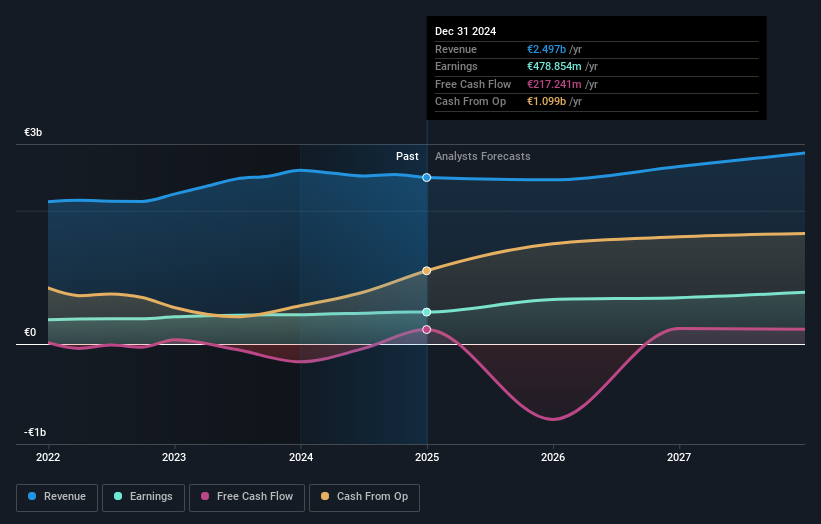Screen dimensions: 821x524
Task: Click the Dec 31 2024 tooltip date
Action: coord(465,31)
